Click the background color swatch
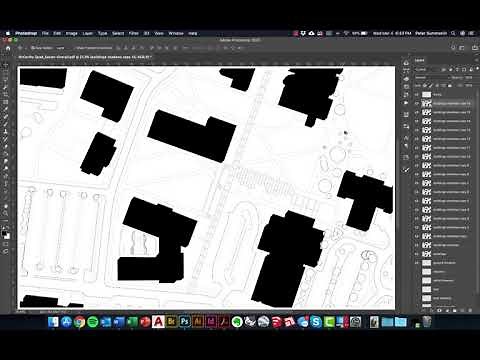Screen dimensions: 480x360 7,236
